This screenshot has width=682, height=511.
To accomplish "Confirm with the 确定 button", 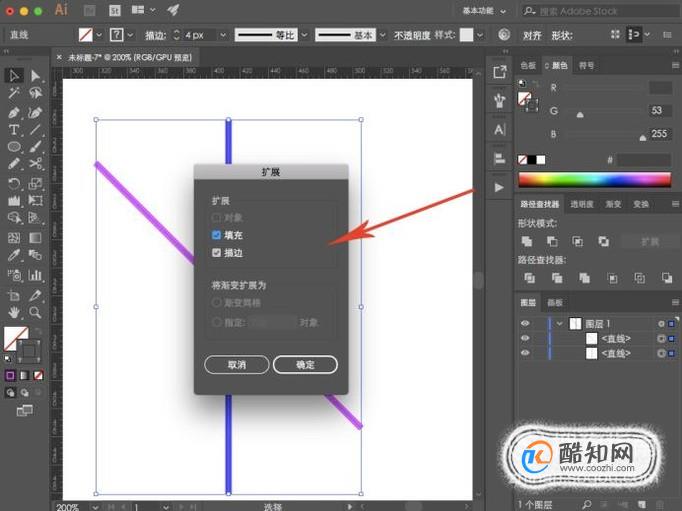I will [305, 364].
